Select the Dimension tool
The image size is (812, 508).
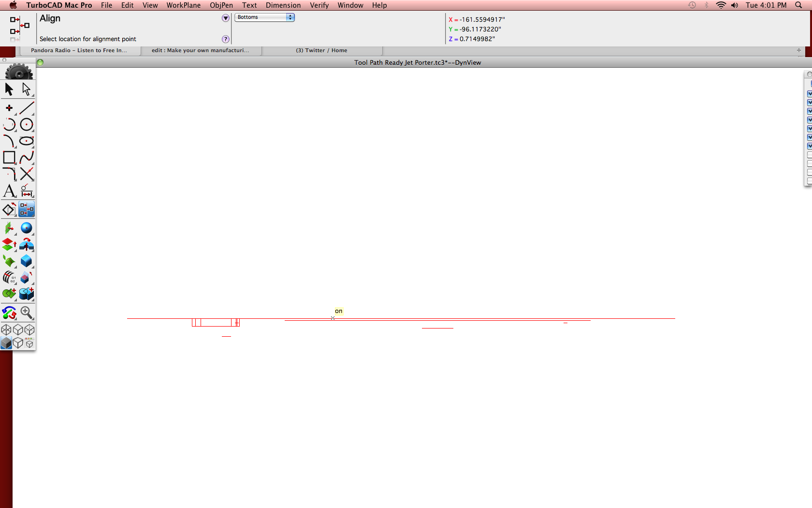click(x=27, y=191)
